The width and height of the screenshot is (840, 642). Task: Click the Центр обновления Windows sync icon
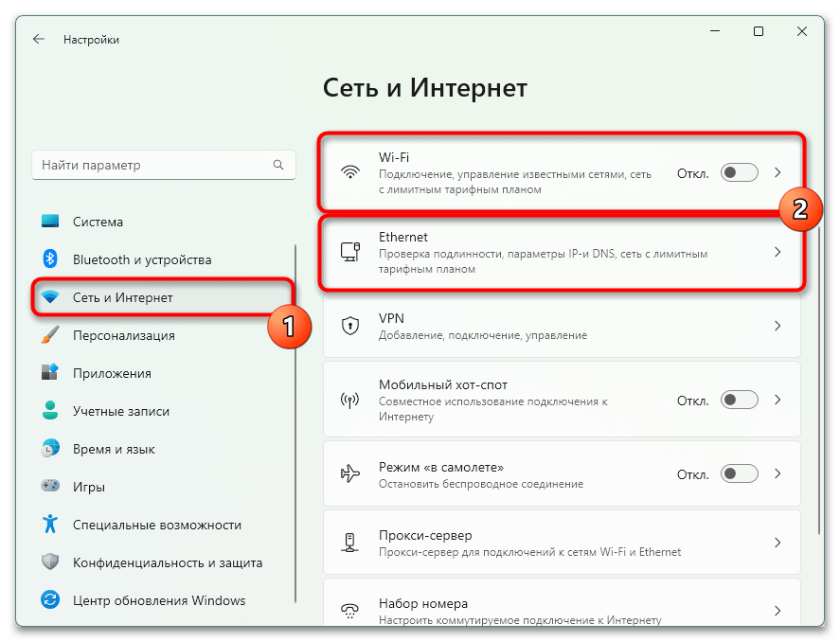(50, 599)
